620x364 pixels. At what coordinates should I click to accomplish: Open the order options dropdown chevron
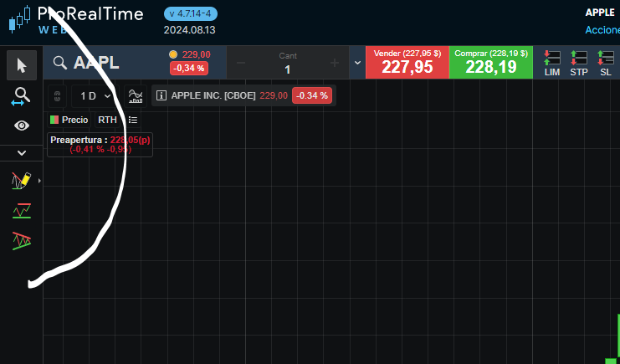pyautogui.click(x=357, y=63)
